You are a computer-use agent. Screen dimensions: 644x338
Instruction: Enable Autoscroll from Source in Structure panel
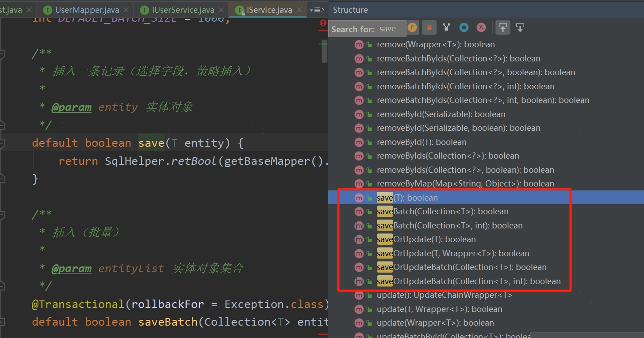point(520,27)
